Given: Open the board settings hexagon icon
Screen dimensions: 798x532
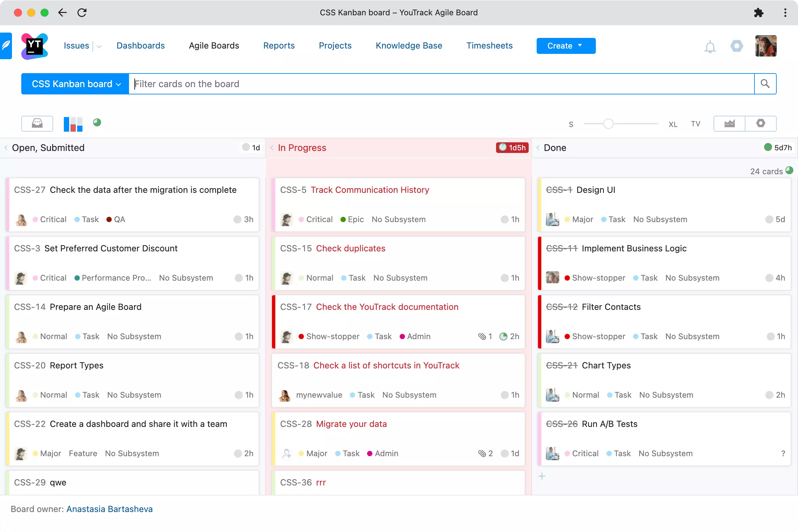Looking at the screenshot, I should tap(761, 123).
